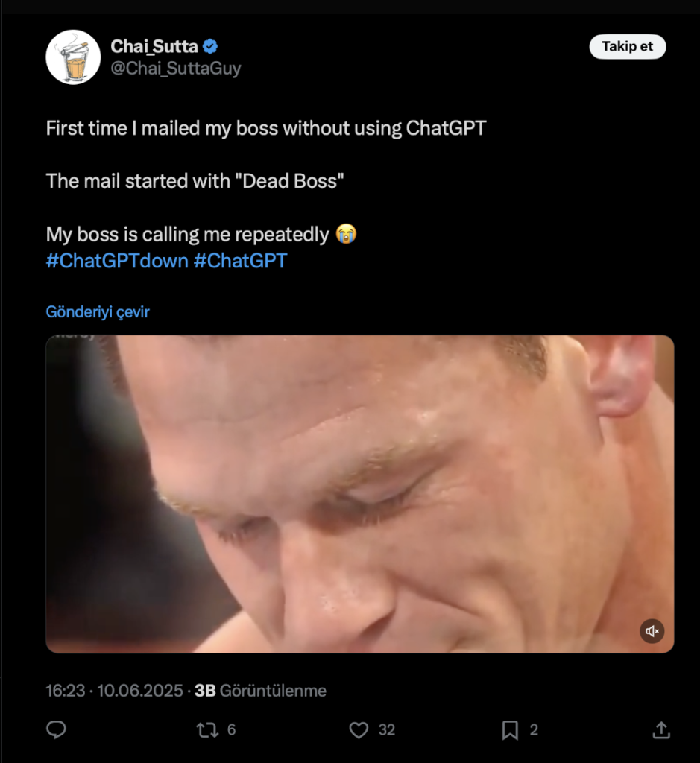Click the Chai_Sutta display name
700x763 pixels.
(x=154, y=46)
